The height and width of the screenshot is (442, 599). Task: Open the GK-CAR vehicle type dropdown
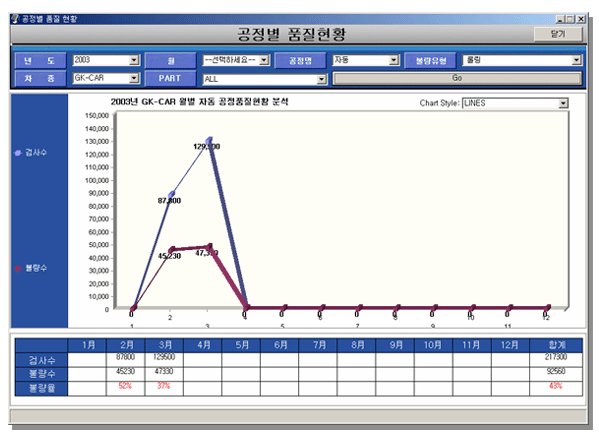[134, 78]
